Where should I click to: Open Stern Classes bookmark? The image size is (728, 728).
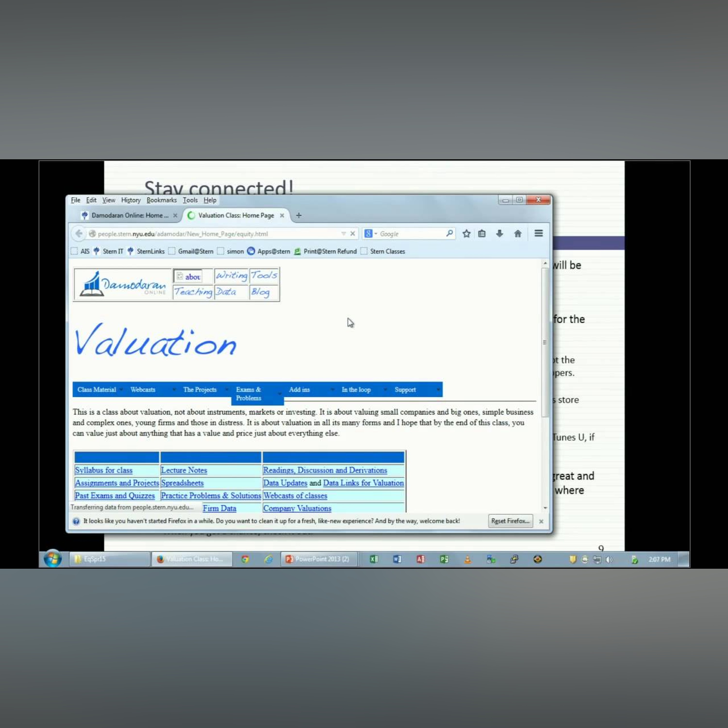(x=383, y=251)
